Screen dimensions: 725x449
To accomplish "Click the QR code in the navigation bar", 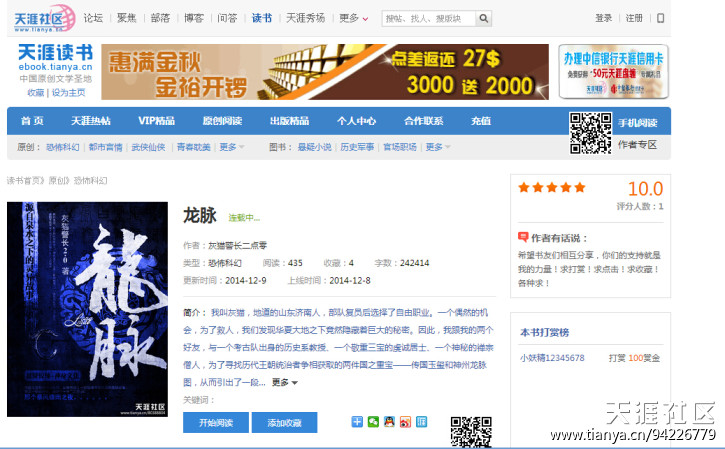I will (590, 133).
